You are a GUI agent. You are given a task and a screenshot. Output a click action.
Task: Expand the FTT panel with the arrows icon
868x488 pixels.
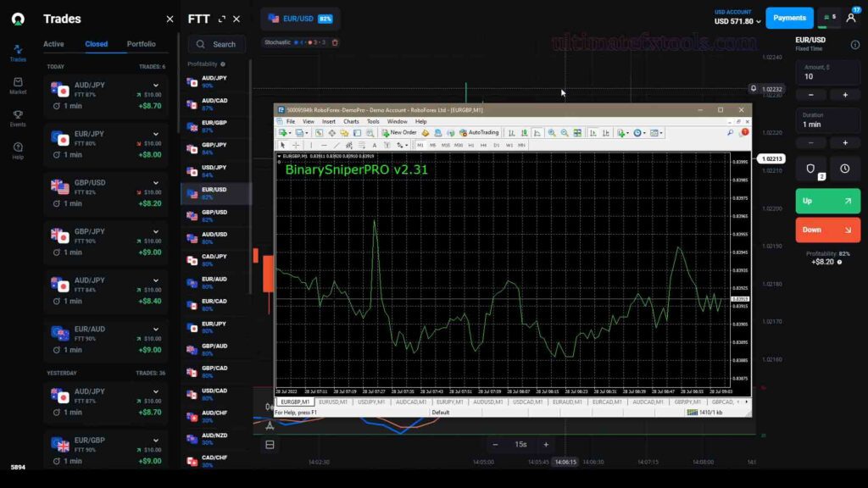pos(222,19)
